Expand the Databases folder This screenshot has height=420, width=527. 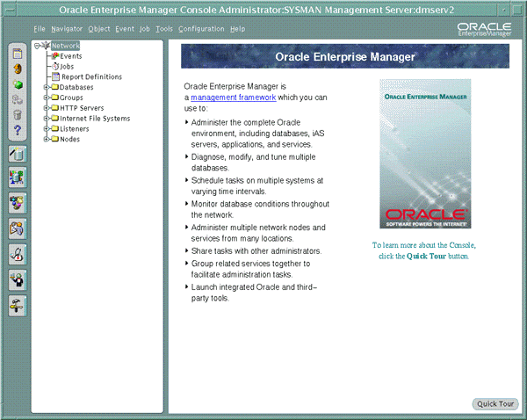(47, 87)
